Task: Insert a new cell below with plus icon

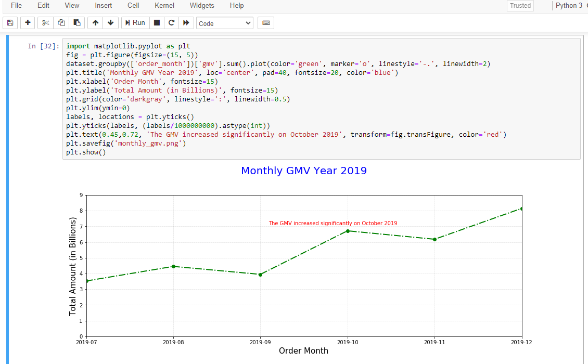Action: 27,22
